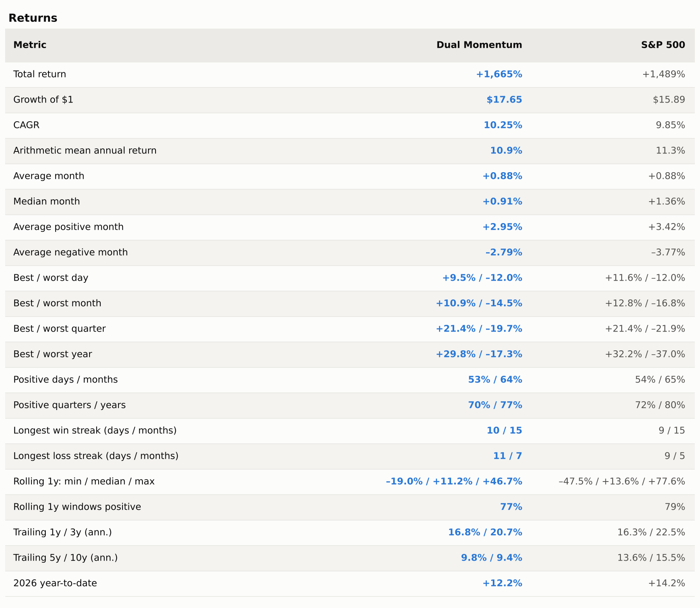
Task: Select the 13.6% / 15.5% trailing value
Action: coord(651,558)
